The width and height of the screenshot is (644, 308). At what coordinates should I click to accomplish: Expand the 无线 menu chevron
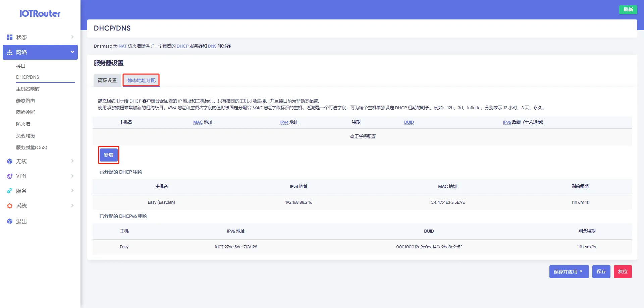tap(72, 161)
